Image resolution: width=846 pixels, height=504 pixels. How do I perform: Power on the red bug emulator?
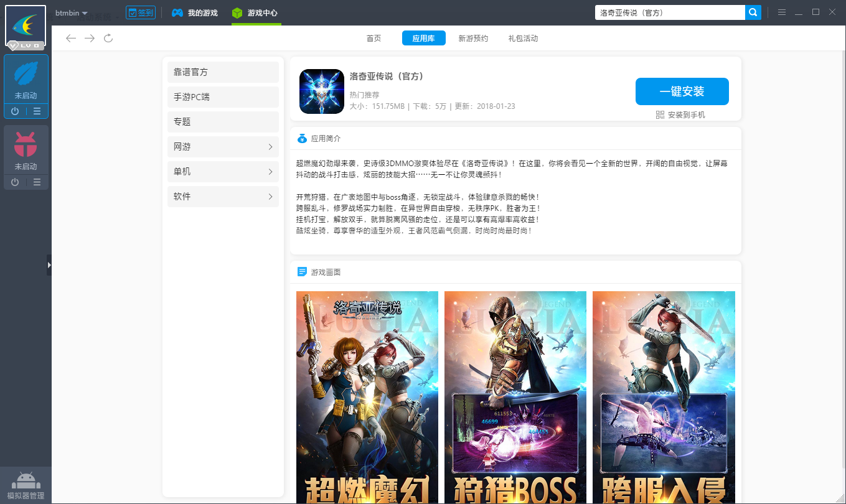click(x=15, y=182)
